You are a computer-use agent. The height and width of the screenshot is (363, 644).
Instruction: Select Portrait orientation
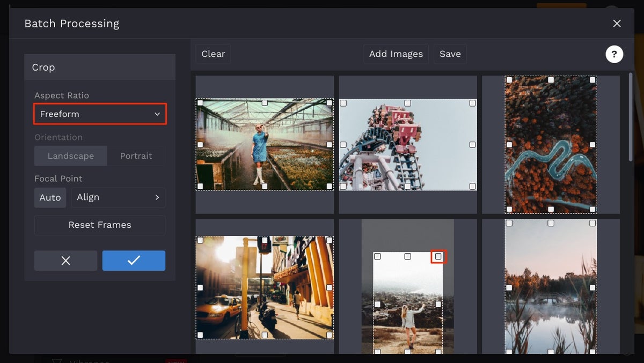point(136,155)
